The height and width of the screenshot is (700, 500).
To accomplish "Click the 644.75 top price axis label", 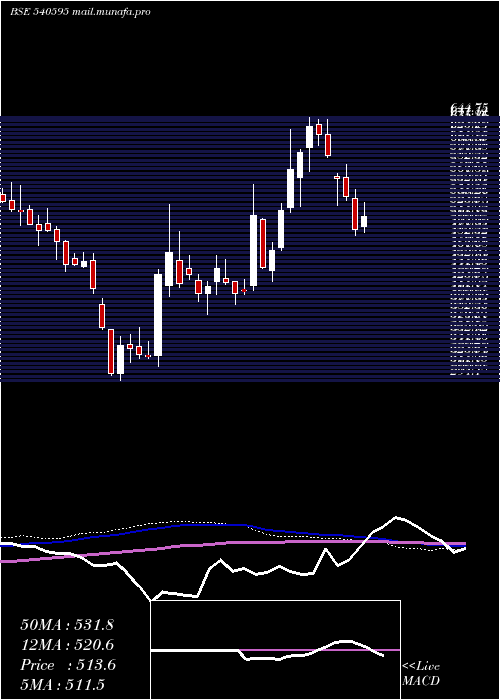I will (x=469, y=108).
